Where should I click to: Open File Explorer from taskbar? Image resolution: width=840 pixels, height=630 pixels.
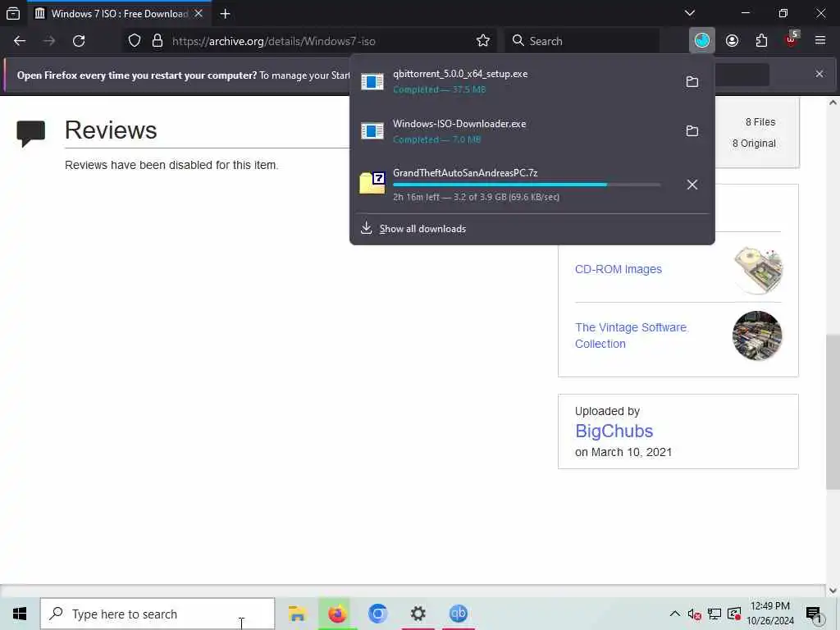click(297, 614)
